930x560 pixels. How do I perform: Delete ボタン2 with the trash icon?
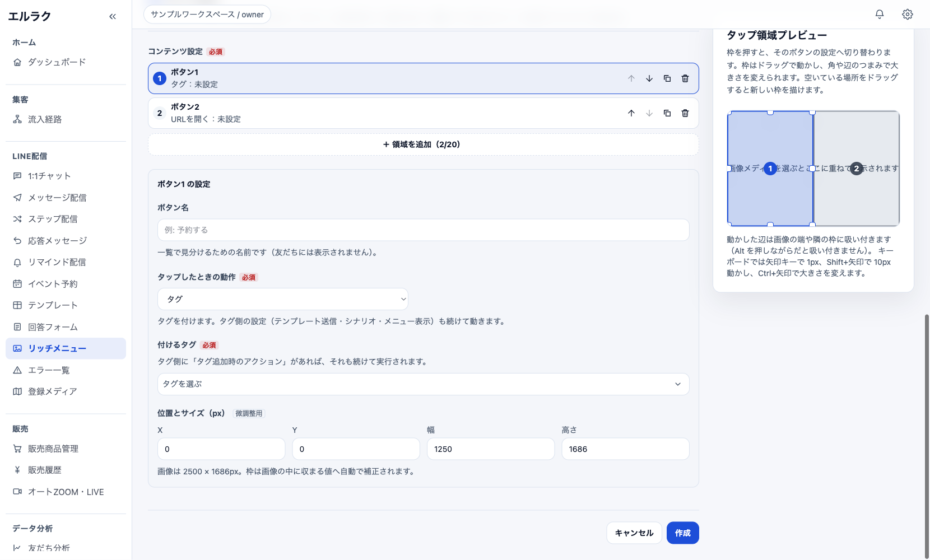(685, 113)
